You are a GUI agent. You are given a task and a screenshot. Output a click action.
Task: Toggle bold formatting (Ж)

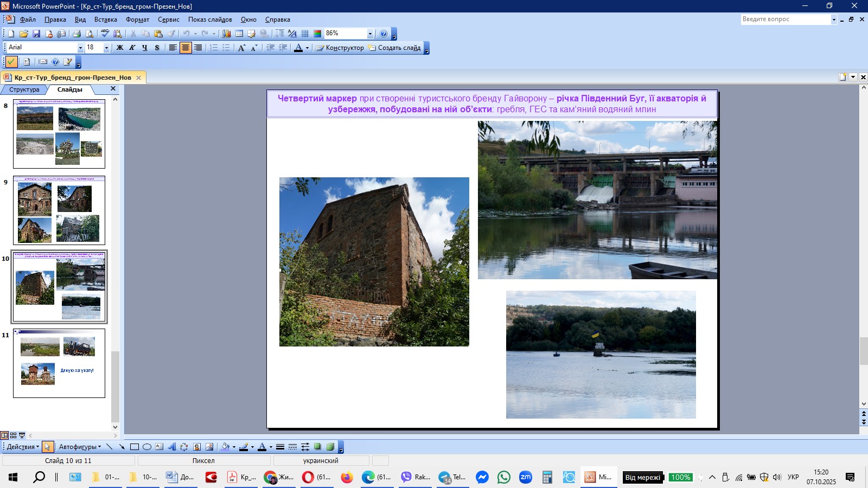(120, 48)
